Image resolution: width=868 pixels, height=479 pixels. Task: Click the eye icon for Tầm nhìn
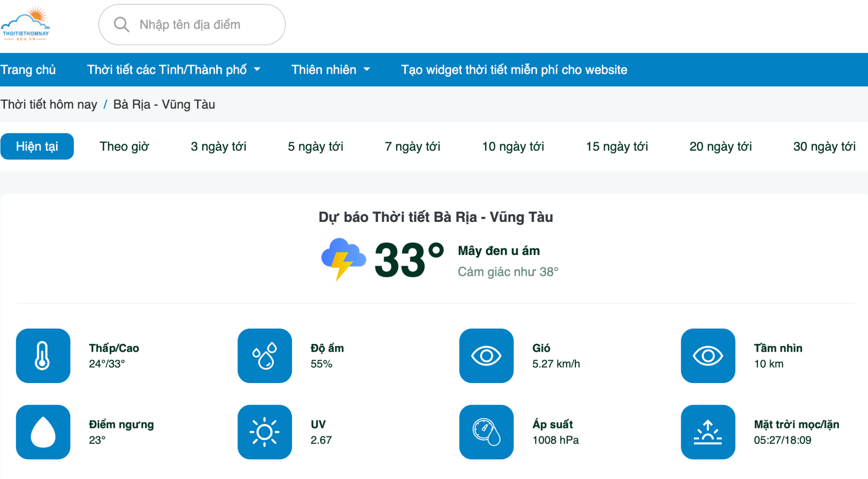pyautogui.click(x=708, y=356)
